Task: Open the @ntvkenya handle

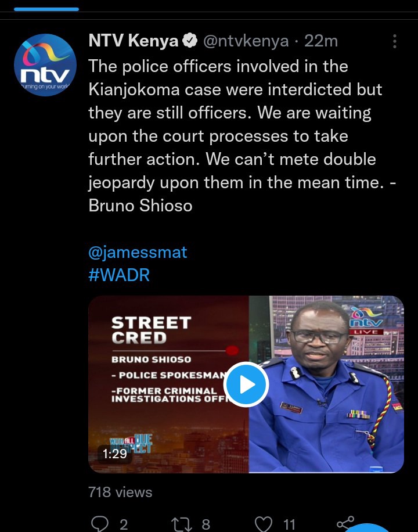Action: coord(246,41)
